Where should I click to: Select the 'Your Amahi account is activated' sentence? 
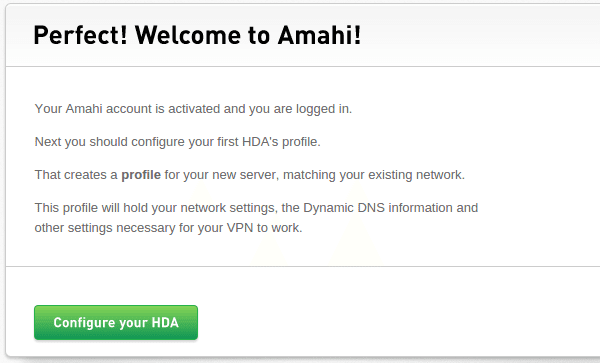click(x=193, y=109)
